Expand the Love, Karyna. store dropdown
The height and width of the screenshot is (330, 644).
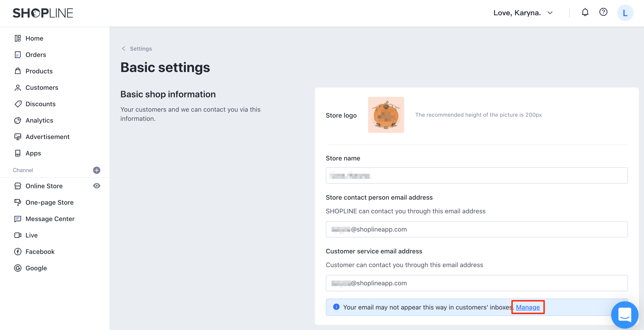click(550, 13)
